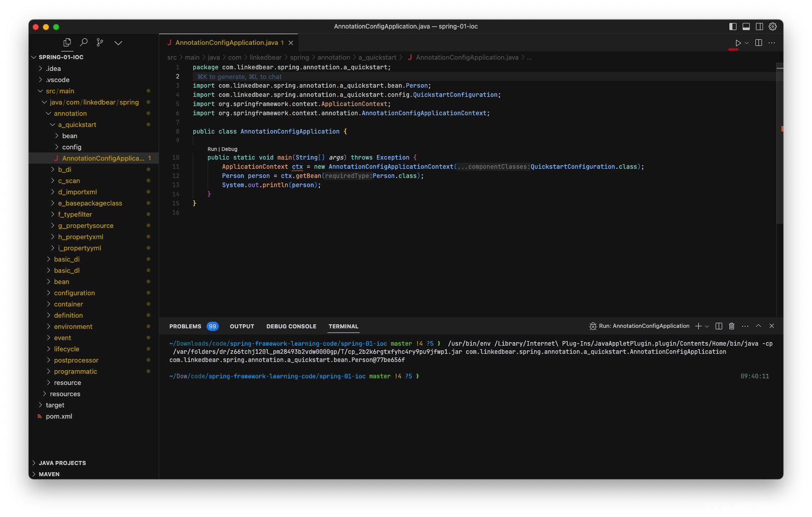Click Debug code lens above main
Screen dimensions: 812x517
point(230,149)
